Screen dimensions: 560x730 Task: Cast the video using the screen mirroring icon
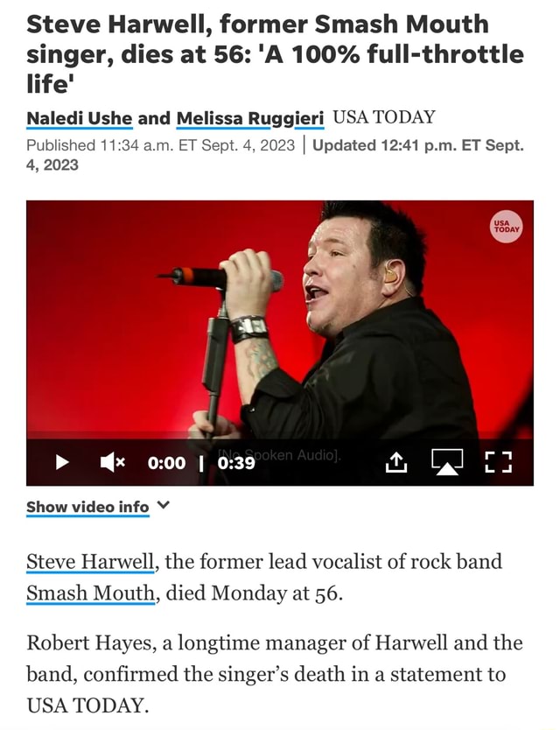pyautogui.click(x=447, y=462)
